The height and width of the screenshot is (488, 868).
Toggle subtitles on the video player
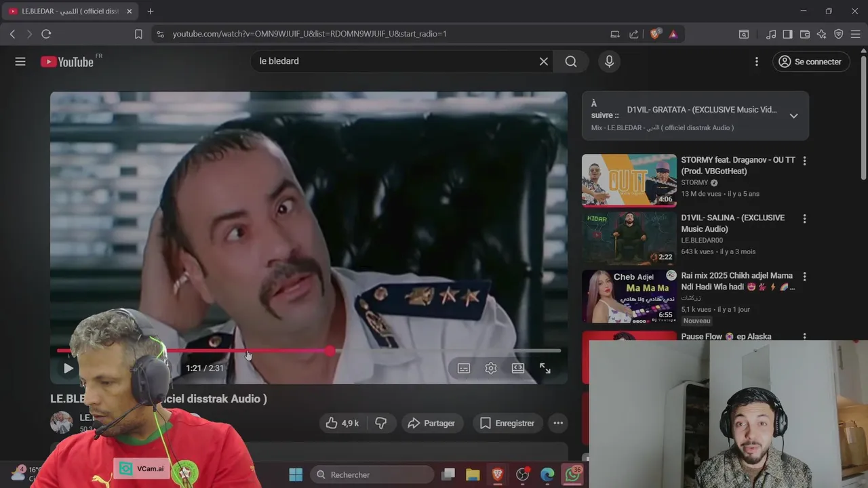[464, 368]
